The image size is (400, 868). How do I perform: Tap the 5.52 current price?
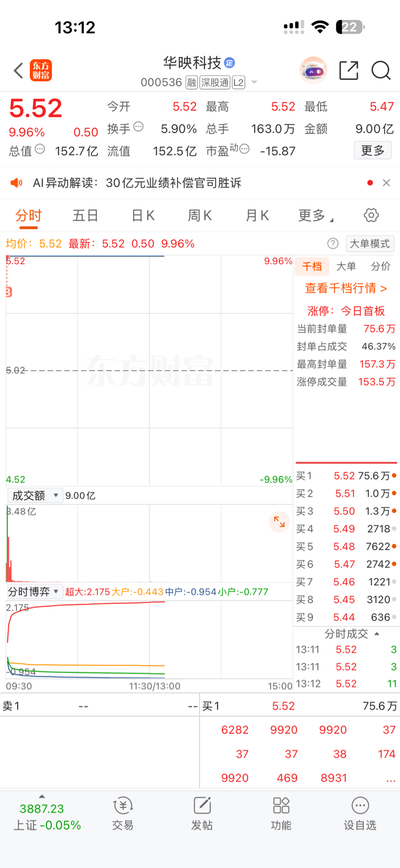click(x=35, y=109)
